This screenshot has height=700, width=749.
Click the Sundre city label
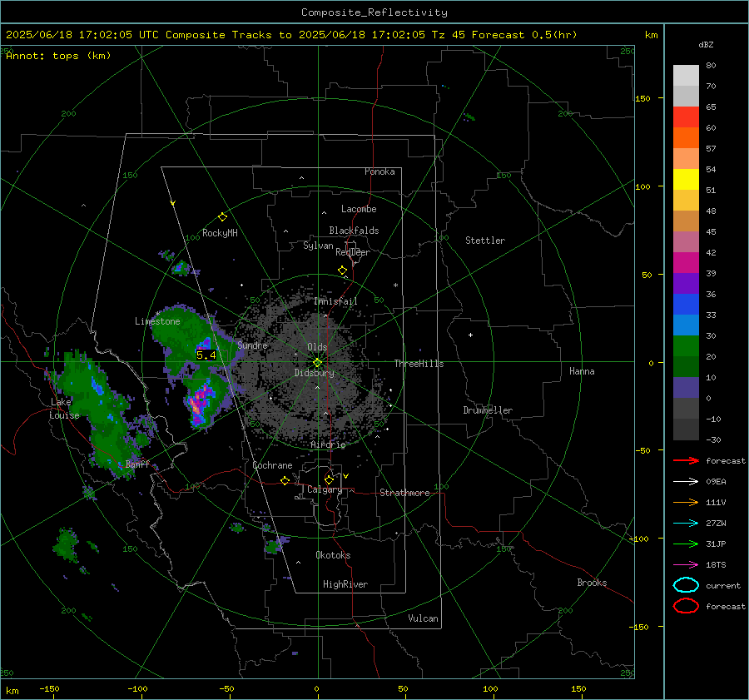(252, 345)
